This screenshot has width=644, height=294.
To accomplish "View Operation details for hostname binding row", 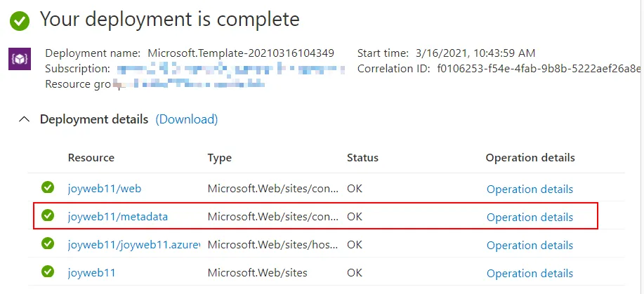I will coord(530,245).
